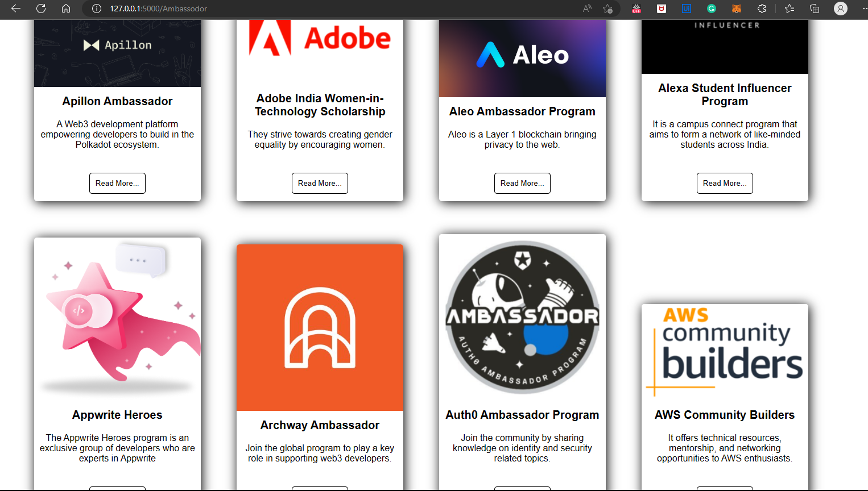This screenshot has height=491, width=868.
Task: Click the AWS community builders logo image
Action: 725,352
